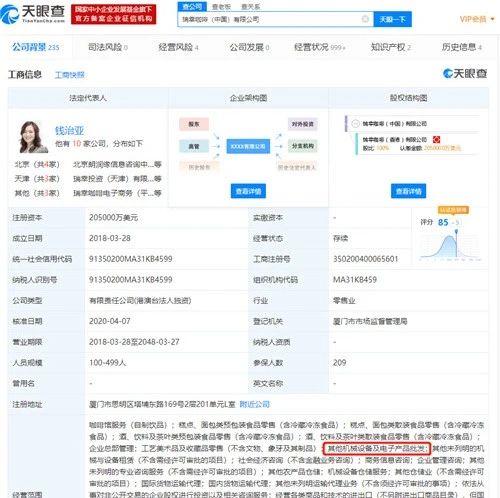Open legal representative 钱治亚's profile link
This screenshot has width=500, height=498.
click(69, 130)
